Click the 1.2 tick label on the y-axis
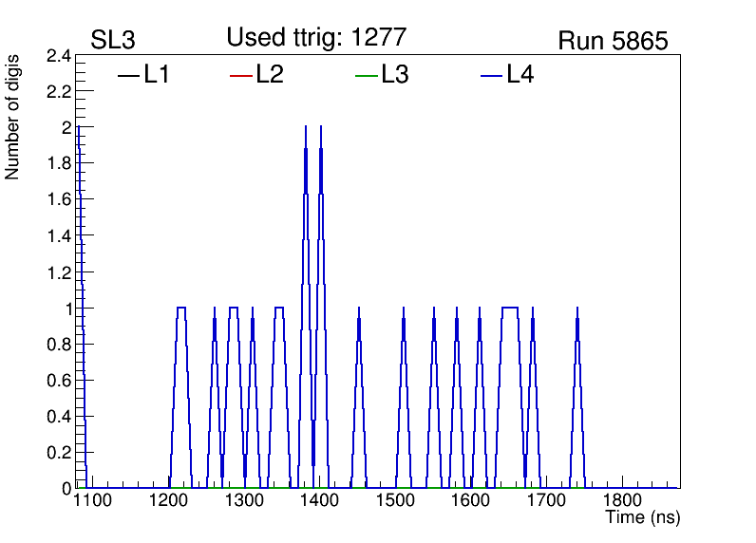This screenshot has width=756, height=543. coord(59,273)
